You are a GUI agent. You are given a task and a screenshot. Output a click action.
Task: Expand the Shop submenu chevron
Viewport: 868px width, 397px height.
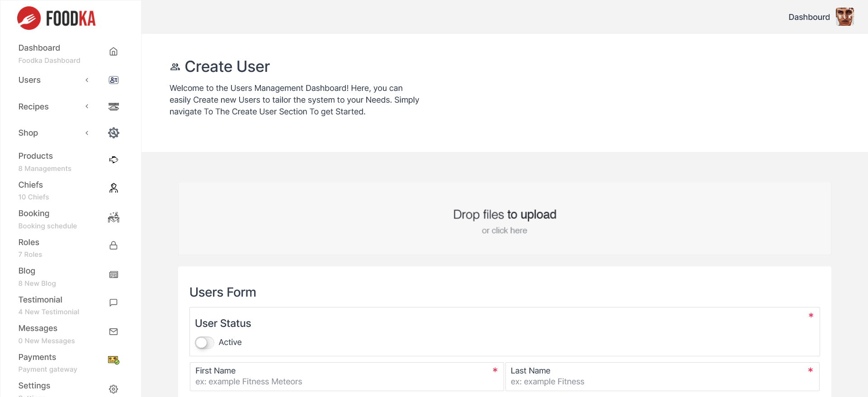[x=87, y=133]
